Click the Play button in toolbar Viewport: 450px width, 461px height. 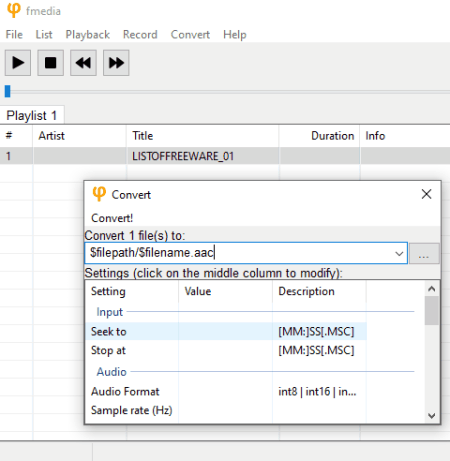[x=18, y=63]
